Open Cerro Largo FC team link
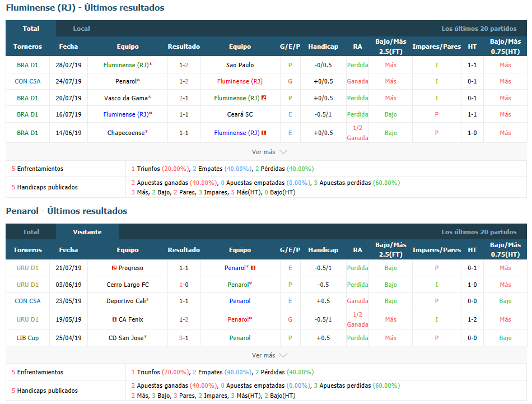The height and width of the screenshot is (404, 532). pos(128,285)
